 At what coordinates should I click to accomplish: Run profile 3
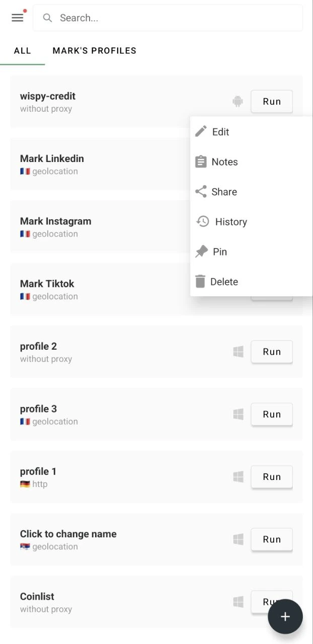pyautogui.click(x=272, y=414)
